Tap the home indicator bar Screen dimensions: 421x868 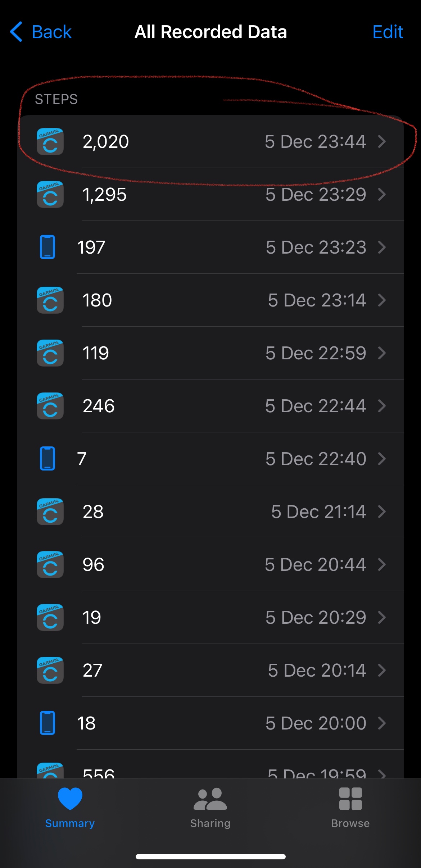pos(210,856)
